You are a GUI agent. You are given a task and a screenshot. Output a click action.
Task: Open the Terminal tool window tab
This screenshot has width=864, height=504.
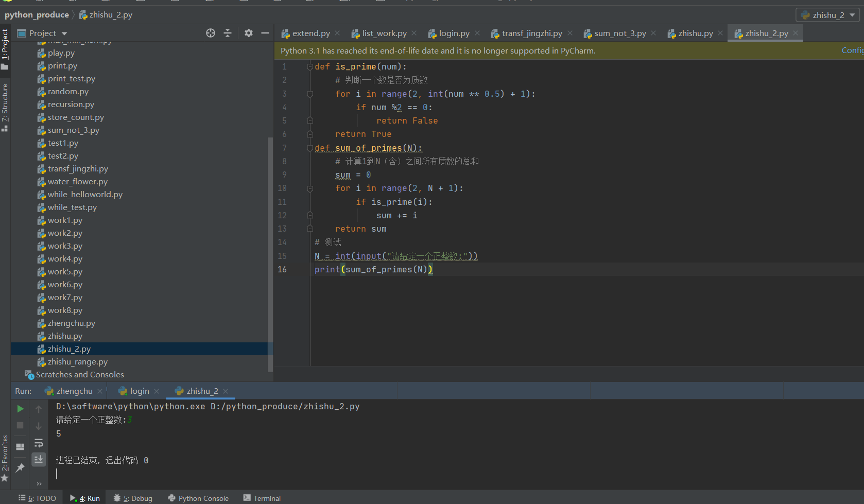tap(262, 498)
